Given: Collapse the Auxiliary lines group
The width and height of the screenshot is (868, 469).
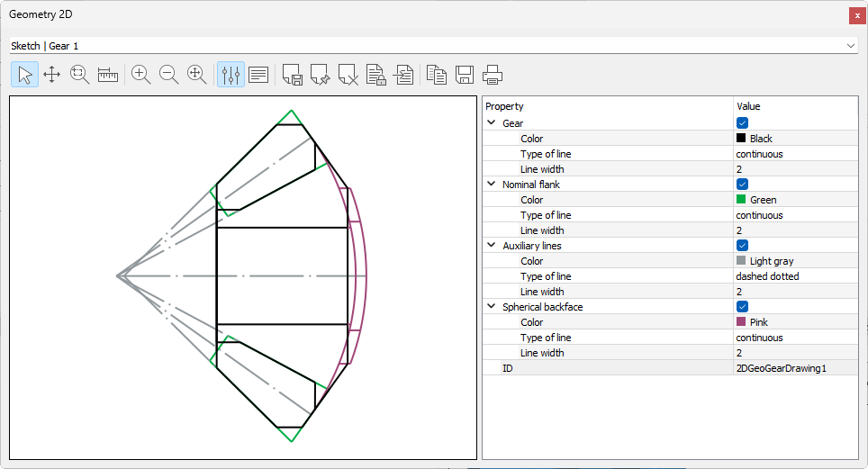Looking at the screenshot, I should [492, 246].
